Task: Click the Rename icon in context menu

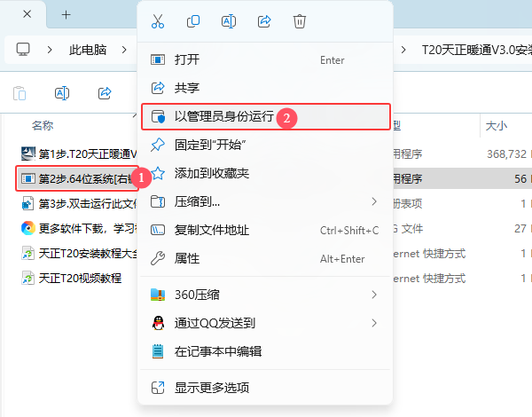Action: click(229, 21)
